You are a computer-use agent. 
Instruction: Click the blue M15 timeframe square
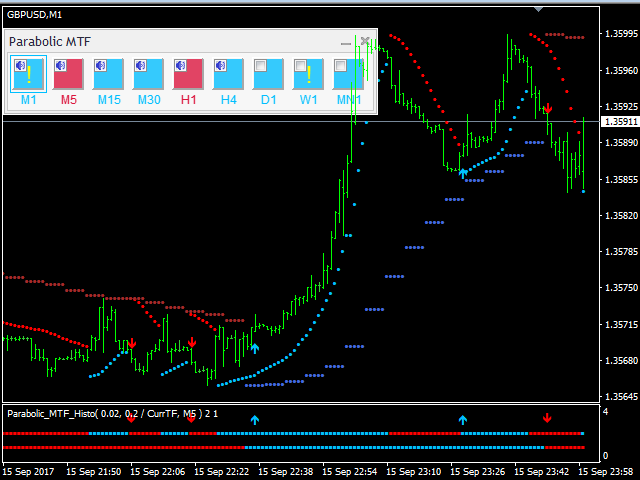point(109,74)
